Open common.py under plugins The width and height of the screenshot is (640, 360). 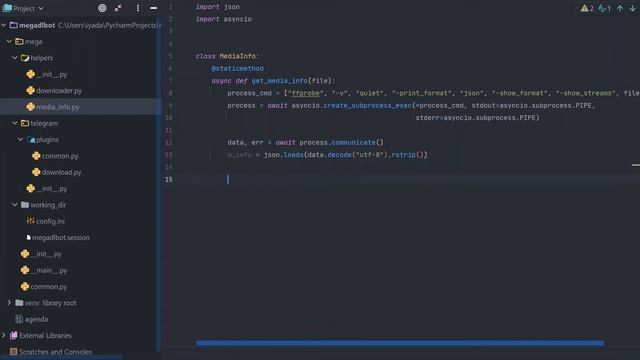(56, 156)
